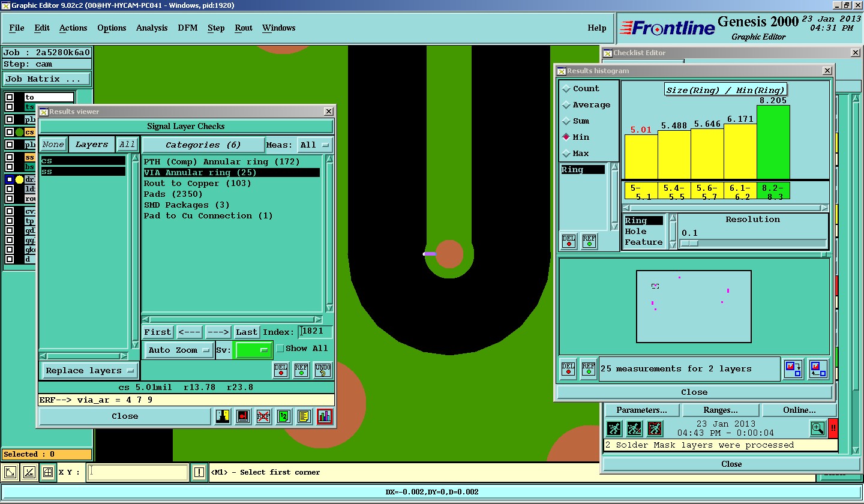This screenshot has height=504, width=864.
Task: Click the yellow notes page icon
Action: [x=304, y=416]
